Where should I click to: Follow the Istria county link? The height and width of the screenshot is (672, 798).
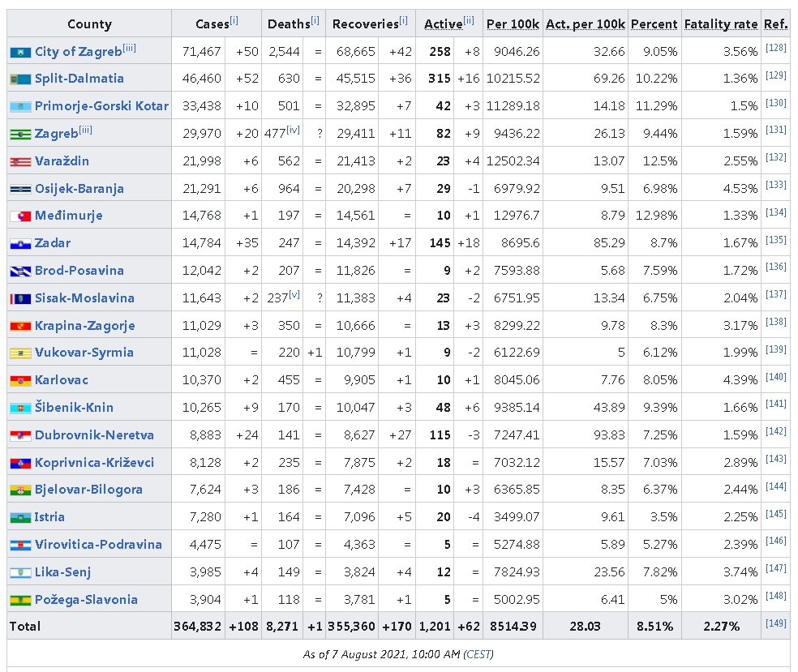coord(49,517)
